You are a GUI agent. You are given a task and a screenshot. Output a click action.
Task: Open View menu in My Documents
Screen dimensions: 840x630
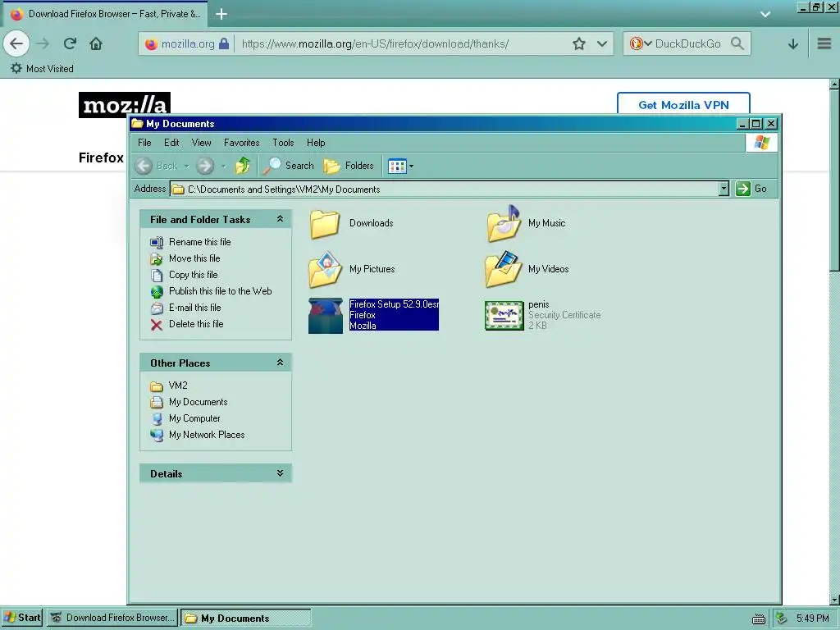point(202,143)
